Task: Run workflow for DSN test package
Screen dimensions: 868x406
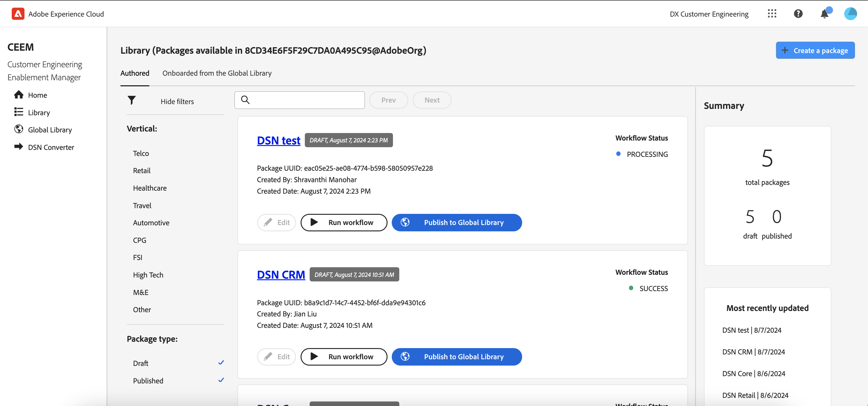Action: (344, 222)
